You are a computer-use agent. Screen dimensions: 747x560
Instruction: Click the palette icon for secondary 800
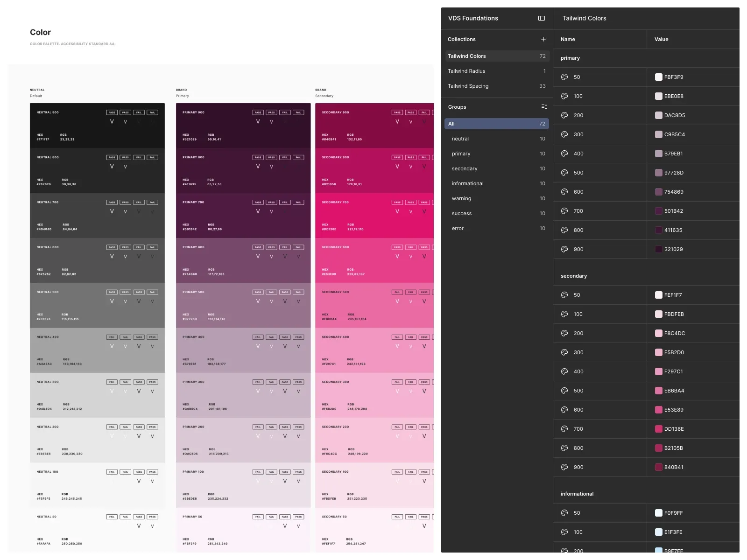[x=564, y=448]
